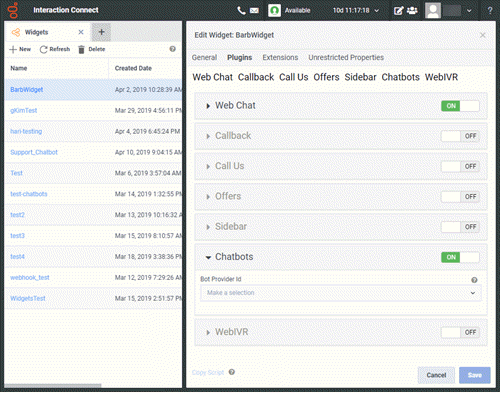
Task: Turn off the Chatbots toggle
Action: pos(460,257)
